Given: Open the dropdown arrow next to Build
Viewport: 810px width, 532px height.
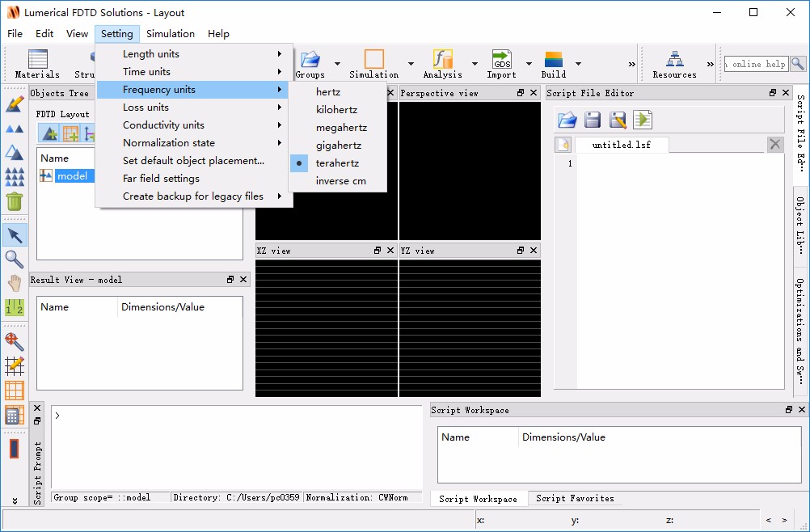Looking at the screenshot, I should (578, 64).
